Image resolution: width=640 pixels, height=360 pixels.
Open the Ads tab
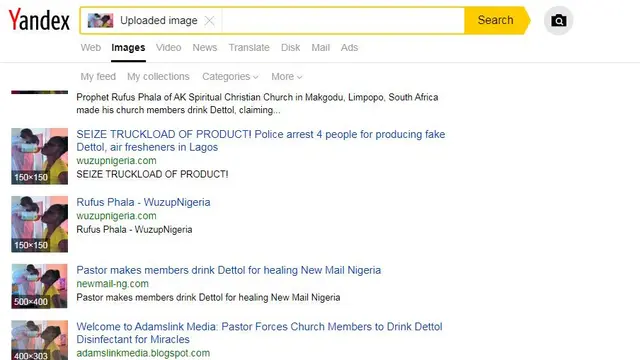[x=349, y=48]
